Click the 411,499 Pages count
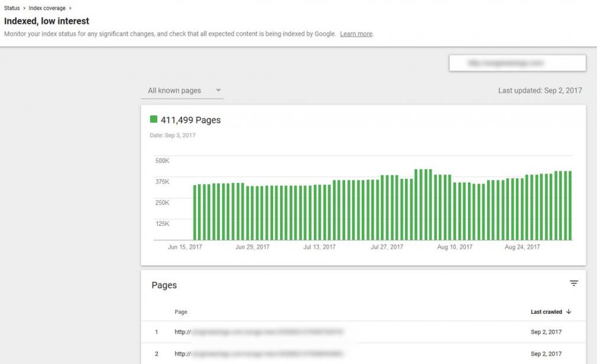 point(191,120)
